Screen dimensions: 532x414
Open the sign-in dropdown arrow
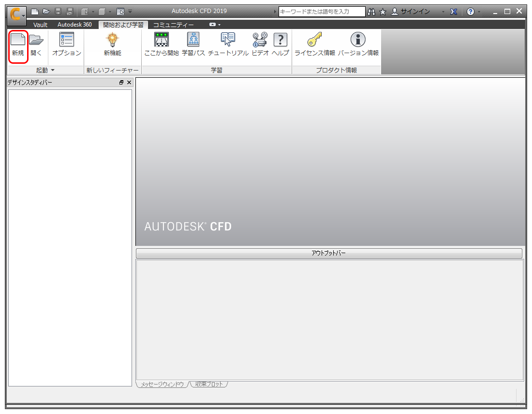click(443, 12)
